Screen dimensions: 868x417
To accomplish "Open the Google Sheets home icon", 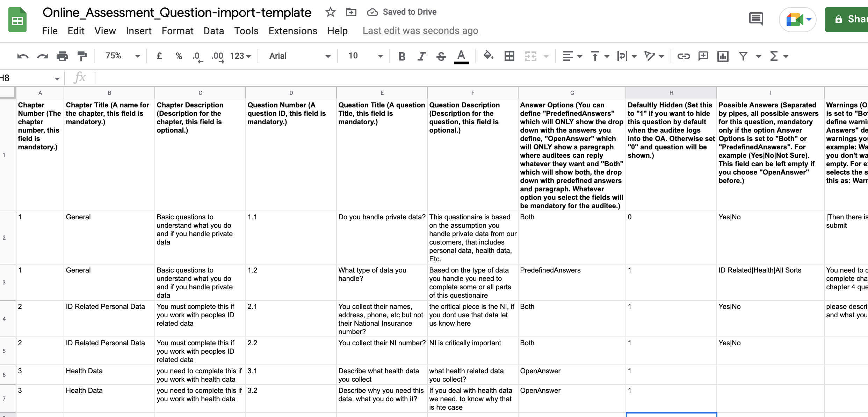I will (17, 20).
